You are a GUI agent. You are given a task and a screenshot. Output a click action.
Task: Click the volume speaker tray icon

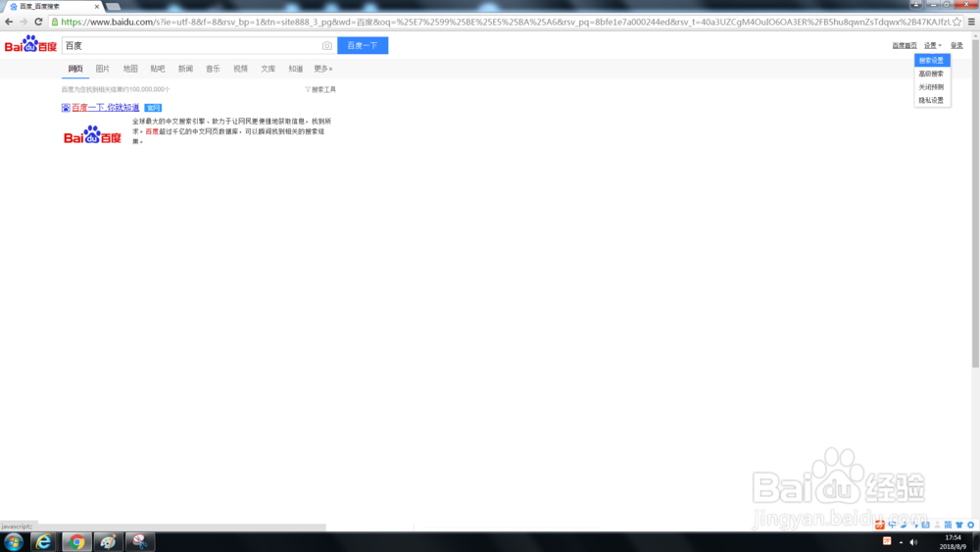[913, 542]
